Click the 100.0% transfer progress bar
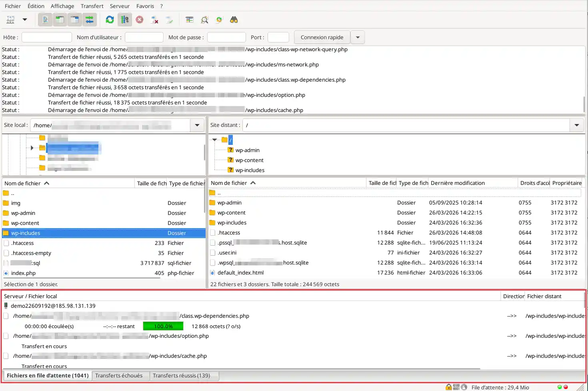The width and height of the screenshot is (588, 391). 163,326
